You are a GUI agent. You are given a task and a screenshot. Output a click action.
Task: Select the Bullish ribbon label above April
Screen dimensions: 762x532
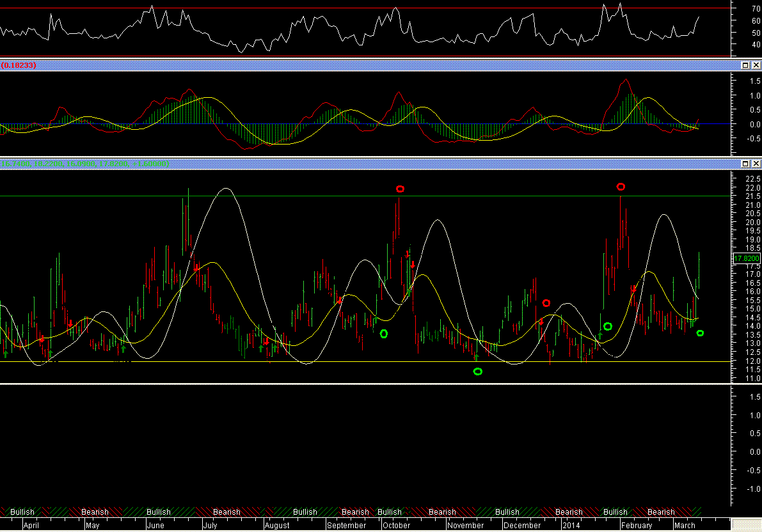pos(22,512)
